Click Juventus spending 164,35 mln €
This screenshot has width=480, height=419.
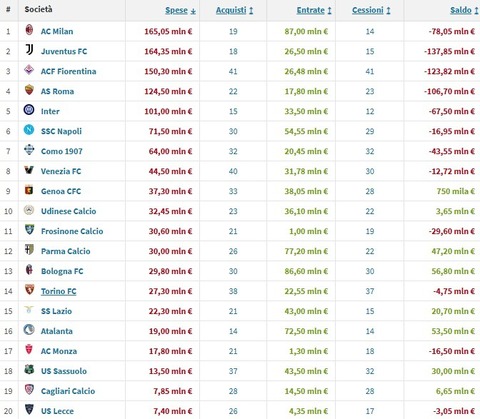pos(168,51)
